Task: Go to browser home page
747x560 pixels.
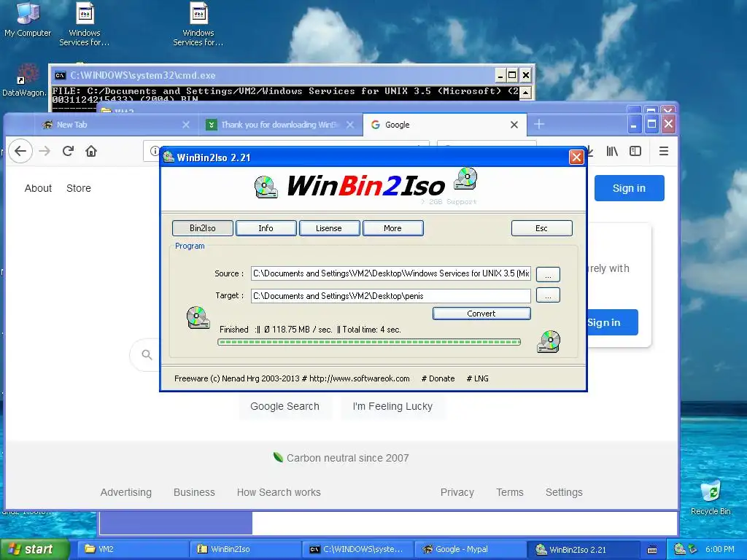Action: (x=91, y=151)
